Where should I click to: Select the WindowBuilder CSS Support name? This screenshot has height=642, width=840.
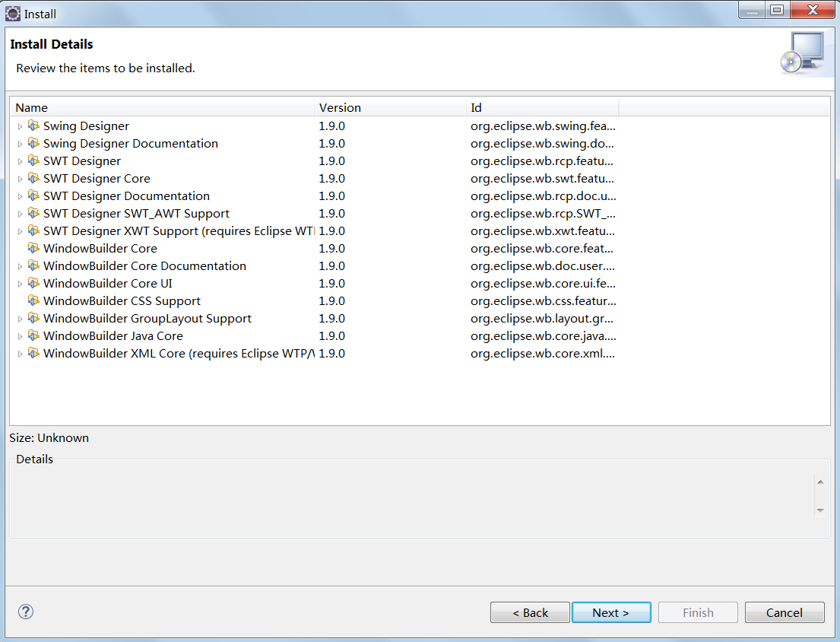coord(122,300)
